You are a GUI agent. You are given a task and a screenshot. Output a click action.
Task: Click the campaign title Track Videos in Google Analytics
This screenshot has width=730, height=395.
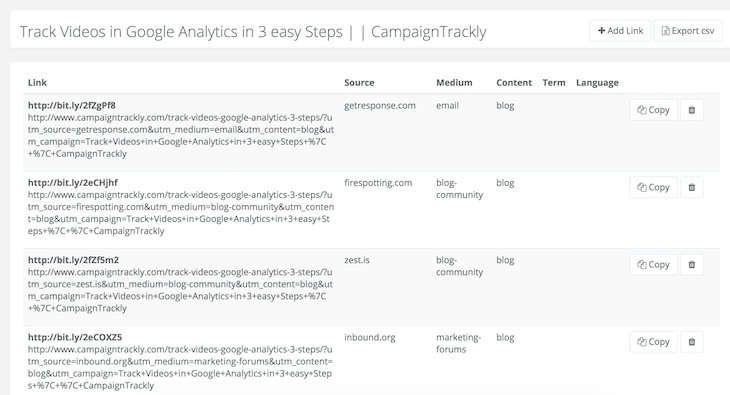tap(253, 32)
